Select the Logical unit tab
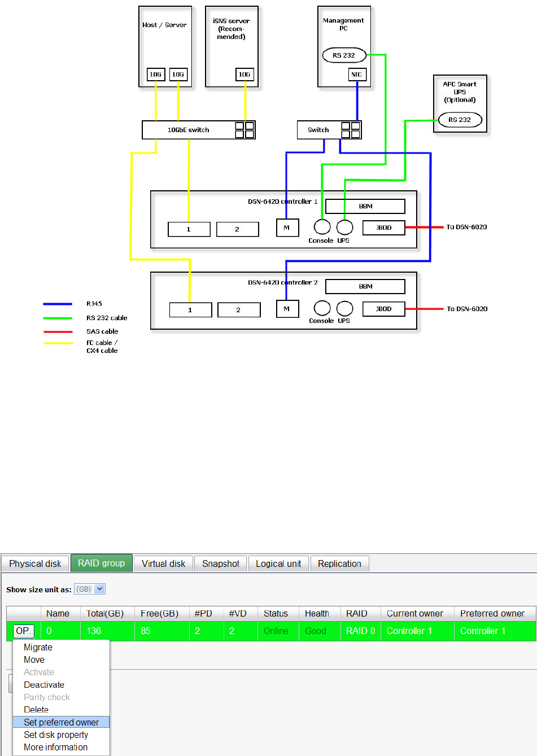The height and width of the screenshot is (756, 537). point(278,563)
